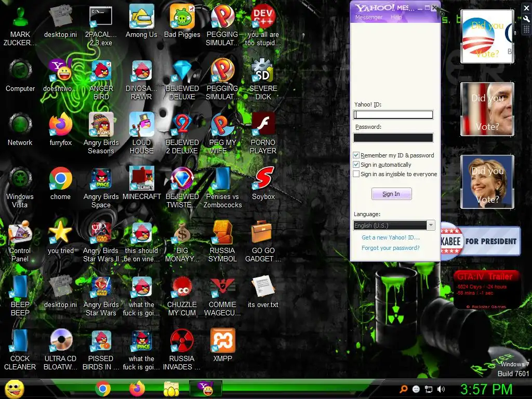Toggle Remember my ID & password checkbox
The image size is (532, 399).
tap(356, 155)
